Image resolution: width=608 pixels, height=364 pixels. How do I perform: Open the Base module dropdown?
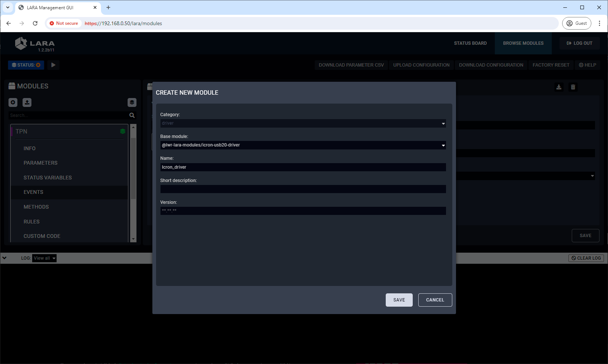[303, 145]
